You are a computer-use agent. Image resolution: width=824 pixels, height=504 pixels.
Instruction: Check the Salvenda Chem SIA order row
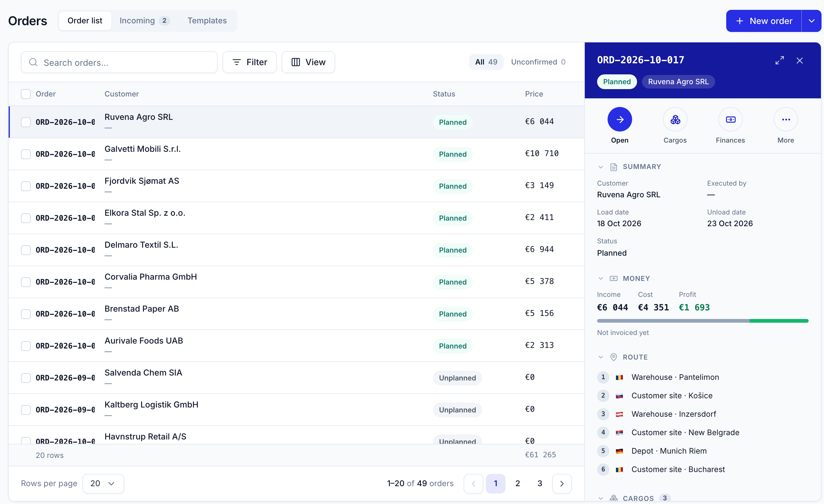click(x=26, y=378)
